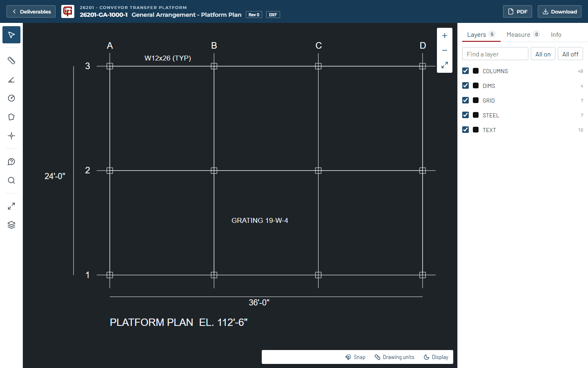The image size is (588, 368).
Task: Activate the ruler distance measure tool
Action: (11, 61)
